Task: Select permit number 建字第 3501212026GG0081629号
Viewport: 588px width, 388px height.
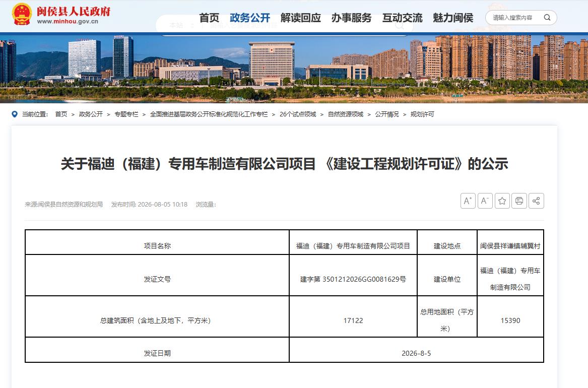Action: (353, 275)
